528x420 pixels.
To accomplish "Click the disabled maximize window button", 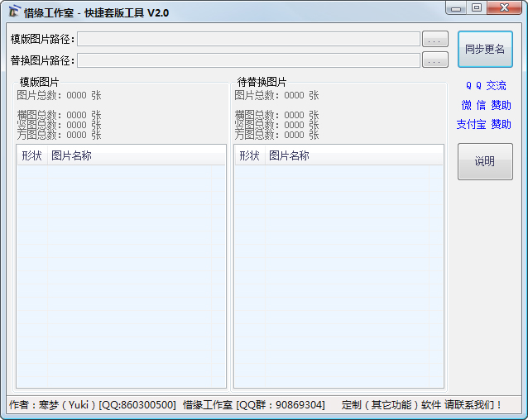I will click(477, 8).
